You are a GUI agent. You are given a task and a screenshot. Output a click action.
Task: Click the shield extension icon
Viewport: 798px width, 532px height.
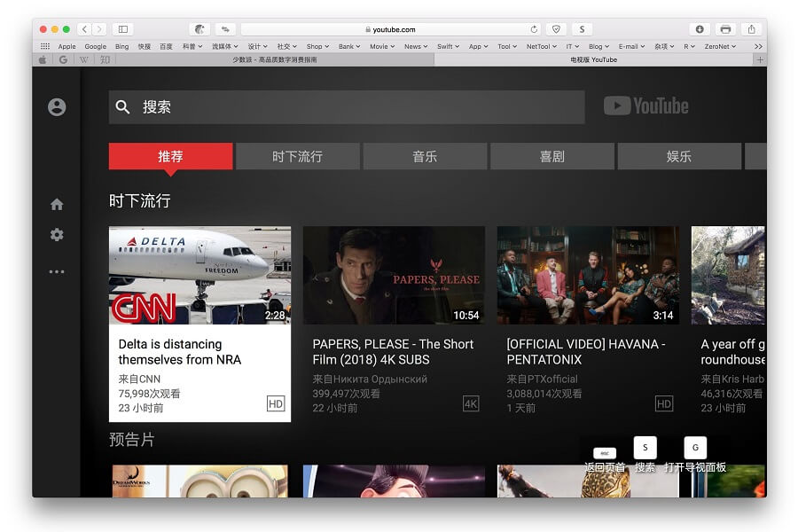pyautogui.click(x=556, y=29)
